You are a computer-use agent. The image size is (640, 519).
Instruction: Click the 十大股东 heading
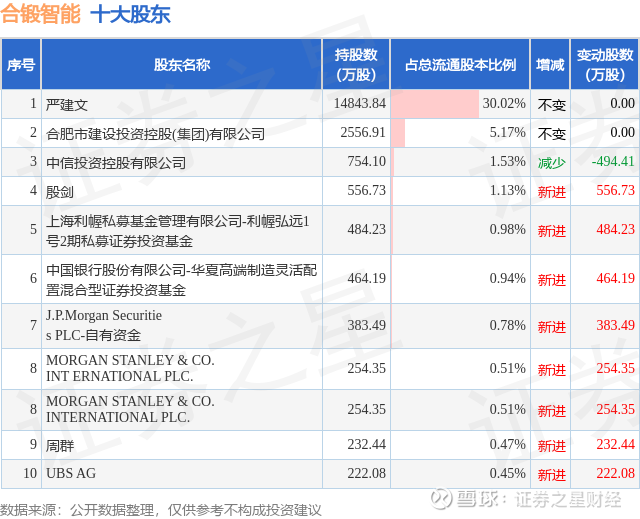pyautogui.click(x=130, y=14)
